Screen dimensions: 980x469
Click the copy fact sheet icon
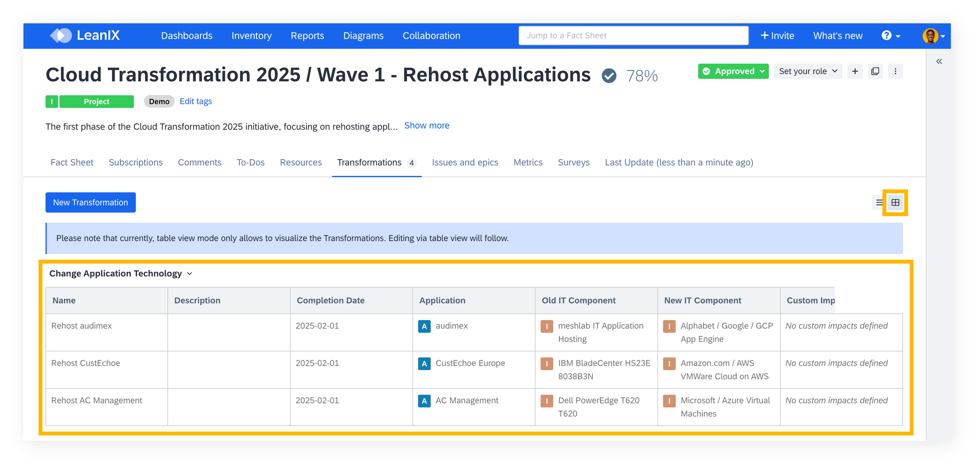click(875, 71)
